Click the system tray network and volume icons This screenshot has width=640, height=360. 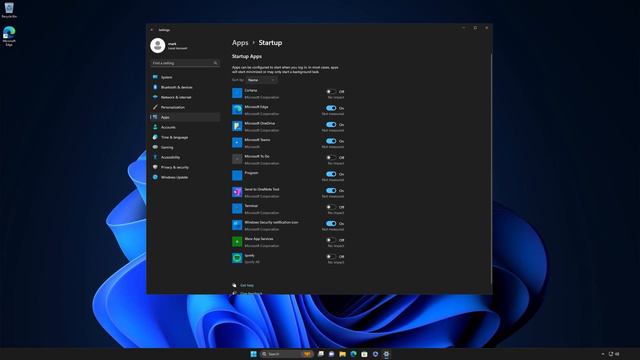pos(614,354)
